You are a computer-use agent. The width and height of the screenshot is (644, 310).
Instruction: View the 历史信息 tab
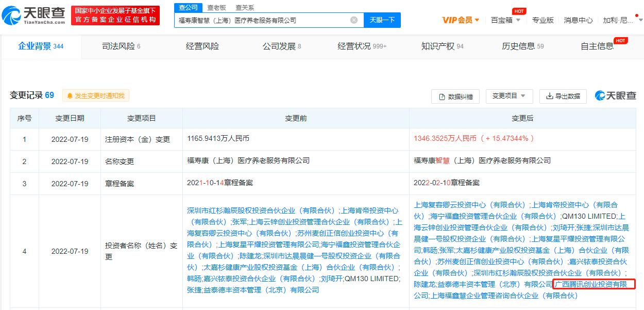pos(523,46)
